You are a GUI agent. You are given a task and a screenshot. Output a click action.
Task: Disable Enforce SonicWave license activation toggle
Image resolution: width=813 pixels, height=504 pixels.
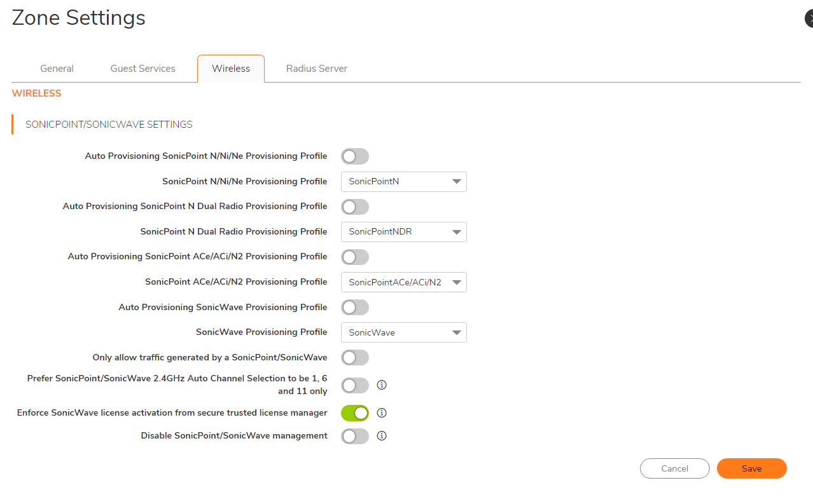[355, 413]
